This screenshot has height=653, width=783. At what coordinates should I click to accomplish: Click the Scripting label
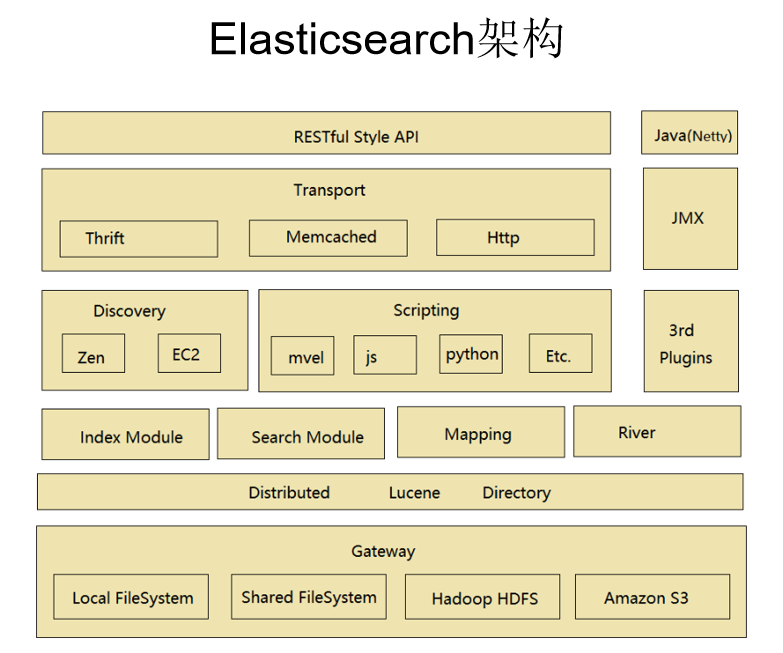click(426, 311)
